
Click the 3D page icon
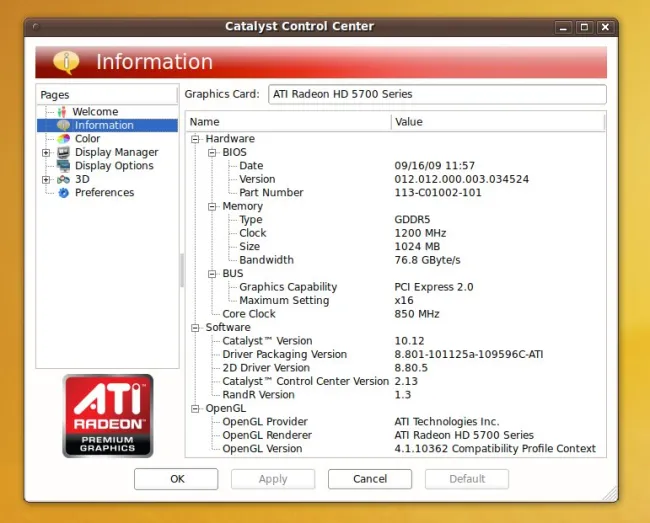pos(63,179)
